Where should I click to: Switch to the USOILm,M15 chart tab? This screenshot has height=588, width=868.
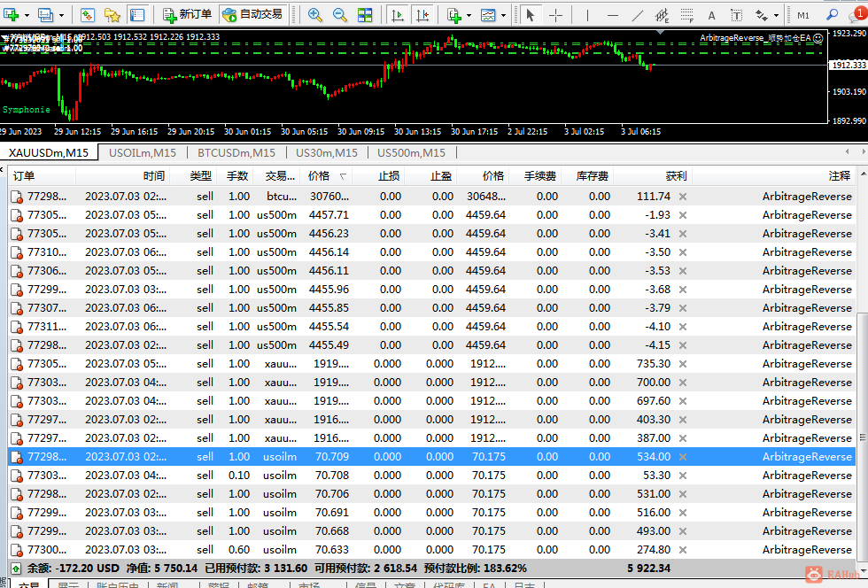click(142, 152)
